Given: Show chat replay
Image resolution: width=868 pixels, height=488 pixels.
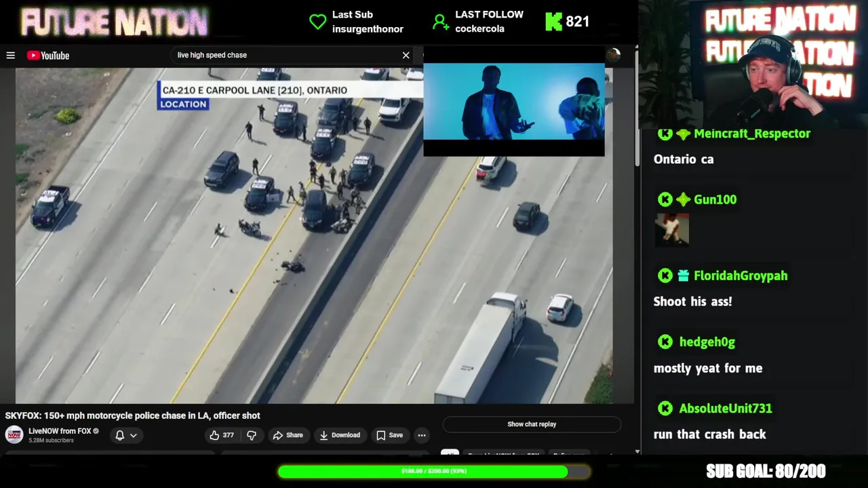Looking at the screenshot, I should tap(532, 424).
